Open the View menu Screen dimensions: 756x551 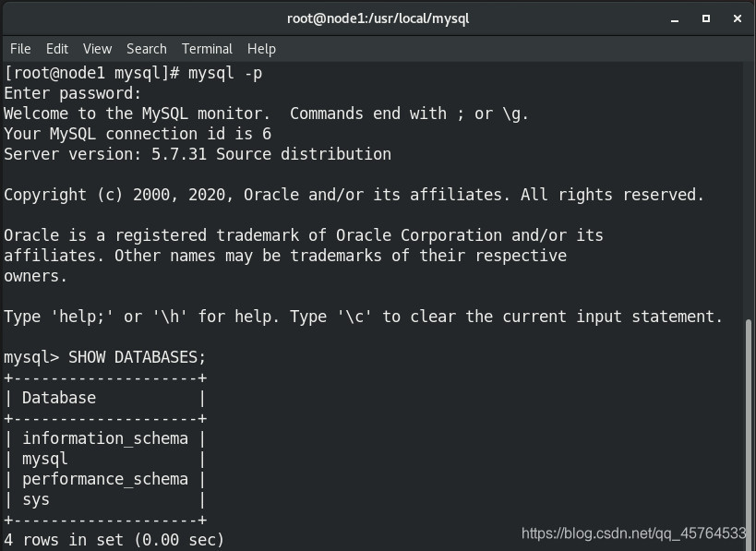(98, 49)
